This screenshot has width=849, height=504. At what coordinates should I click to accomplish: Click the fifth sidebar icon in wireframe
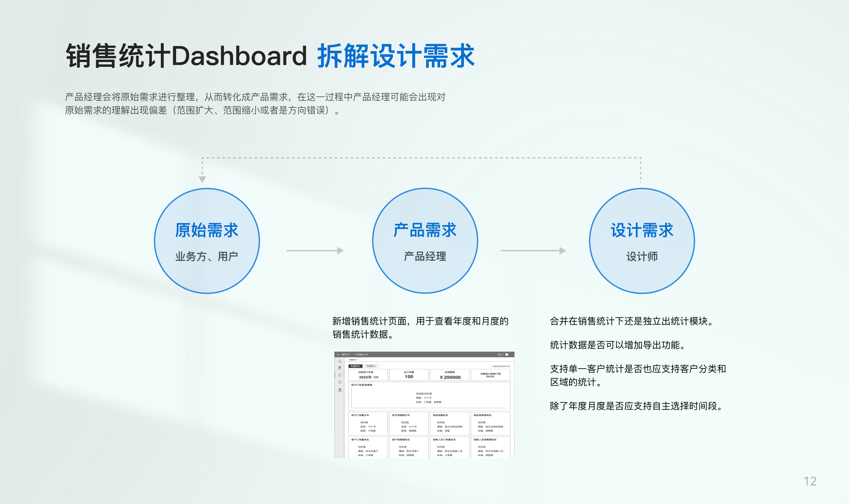pos(340,390)
